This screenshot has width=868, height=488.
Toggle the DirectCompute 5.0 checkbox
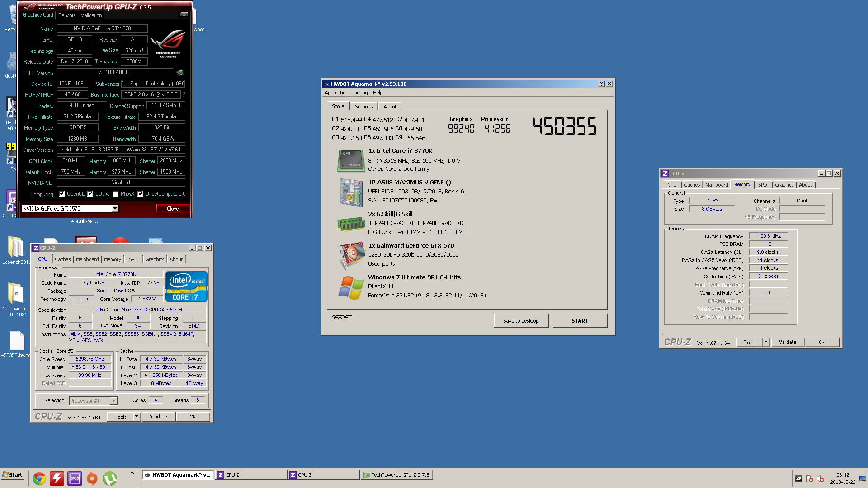[141, 194]
